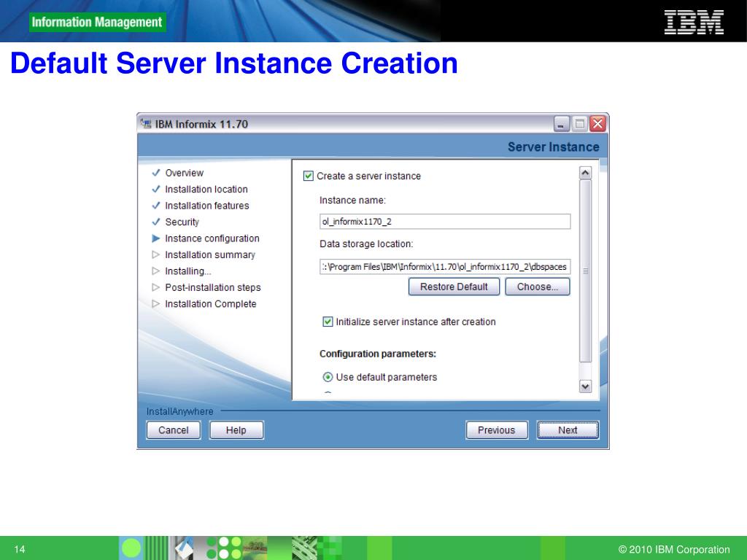
Task: Minimize the IBM Informix installer window
Action: click(562, 124)
